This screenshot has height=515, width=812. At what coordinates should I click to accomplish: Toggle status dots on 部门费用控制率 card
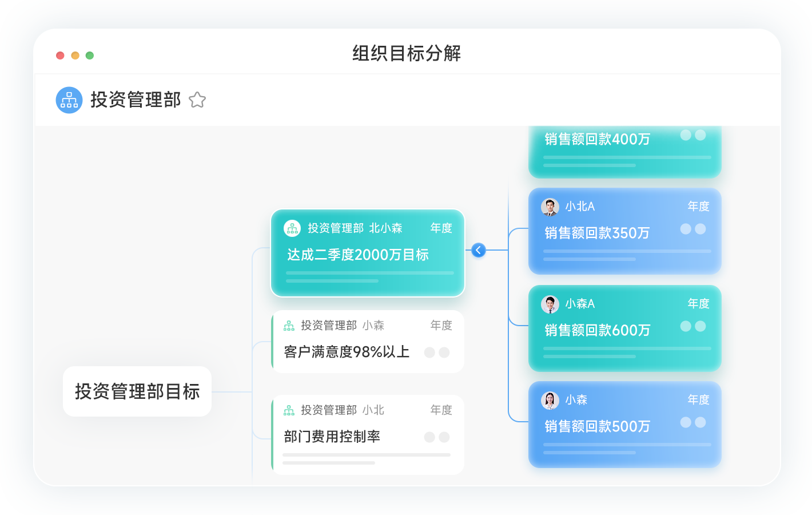point(437,437)
